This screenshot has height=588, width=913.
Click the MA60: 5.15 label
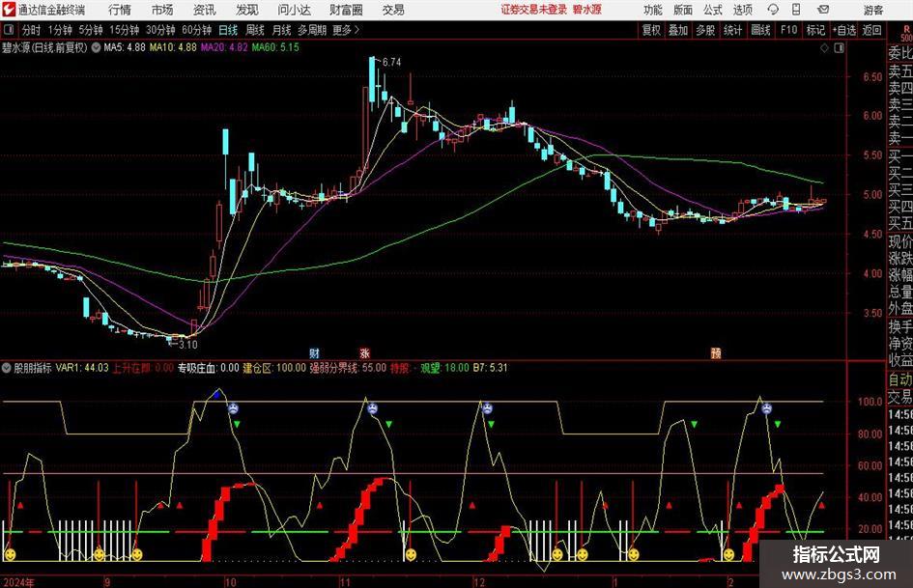(x=275, y=47)
